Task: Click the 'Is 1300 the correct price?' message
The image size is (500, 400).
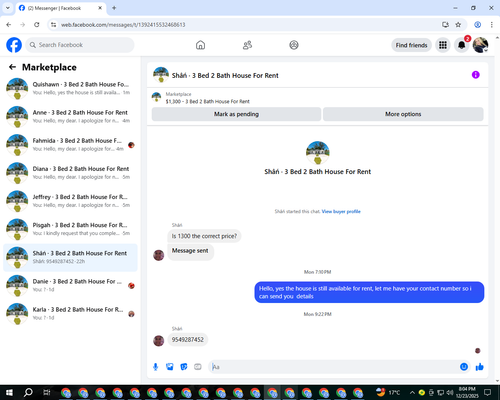Action: point(204,236)
